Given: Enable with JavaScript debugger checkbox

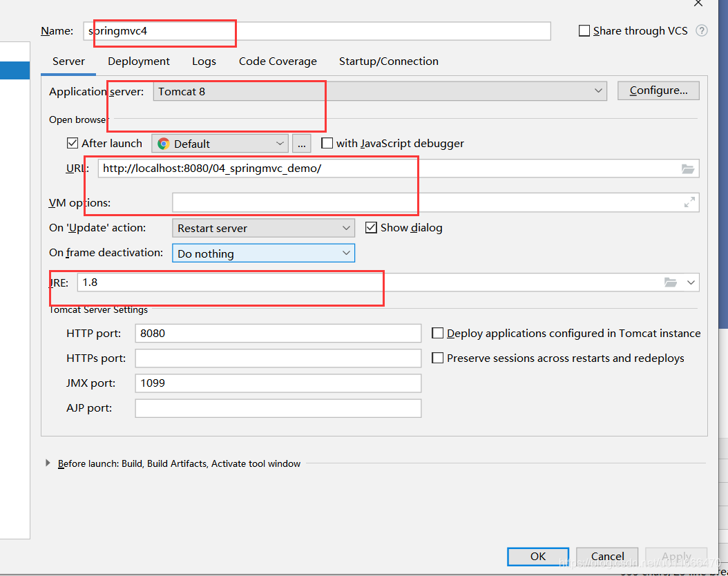Looking at the screenshot, I should click(327, 143).
